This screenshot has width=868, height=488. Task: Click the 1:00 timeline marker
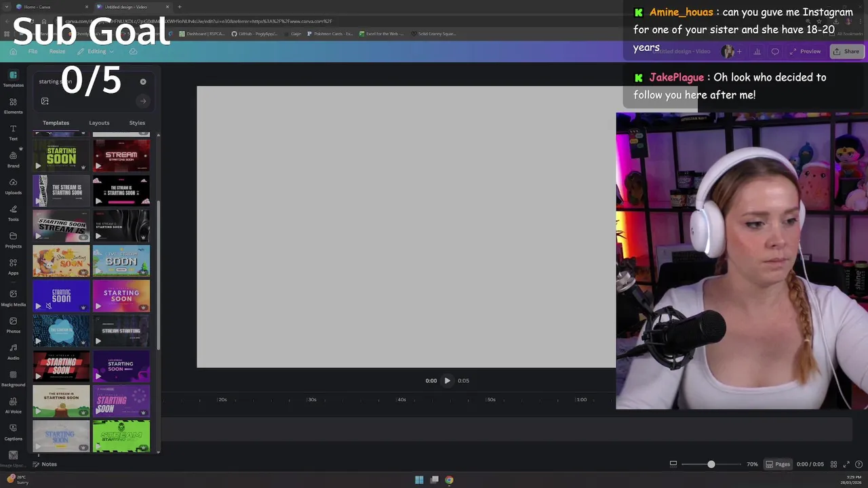point(581,400)
